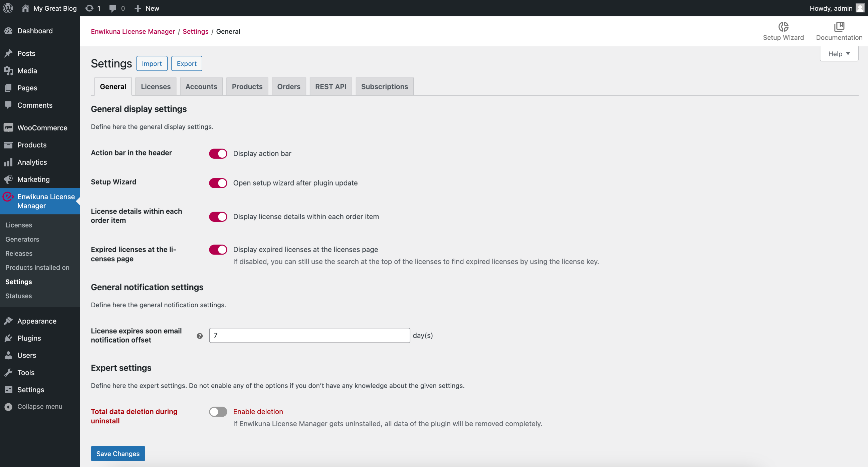Click the General notification settings heading
The width and height of the screenshot is (868, 467).
(x=147, y=287)
